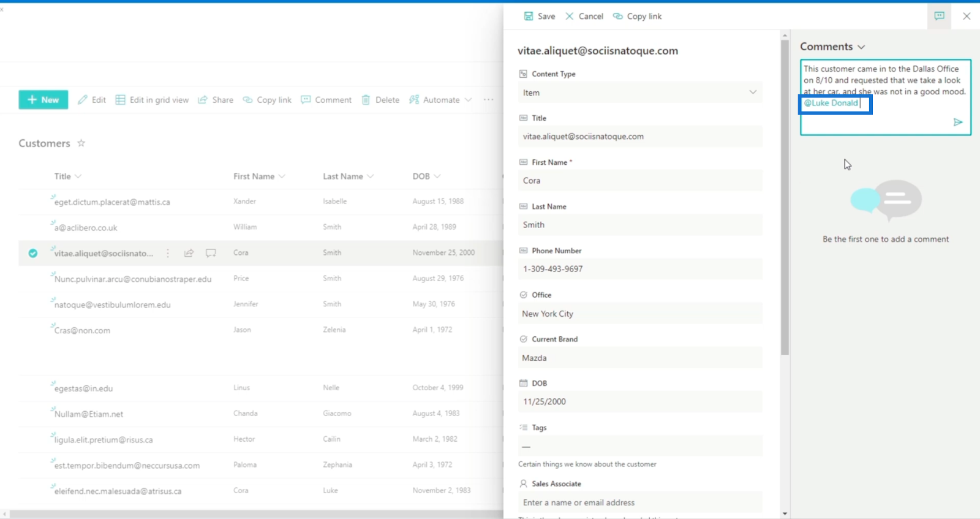Open natoque@vestibulumlorem.edu item
This screenshot has width=980, height=519.
[113, 305]
